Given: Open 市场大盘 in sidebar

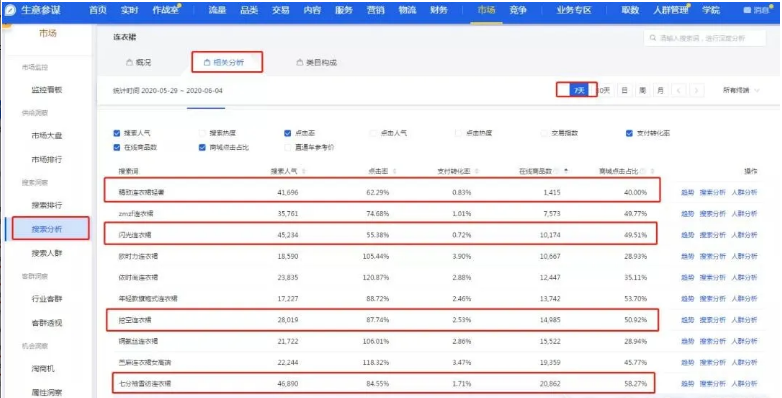Looking at the screenshot, I should pos(47,136).
